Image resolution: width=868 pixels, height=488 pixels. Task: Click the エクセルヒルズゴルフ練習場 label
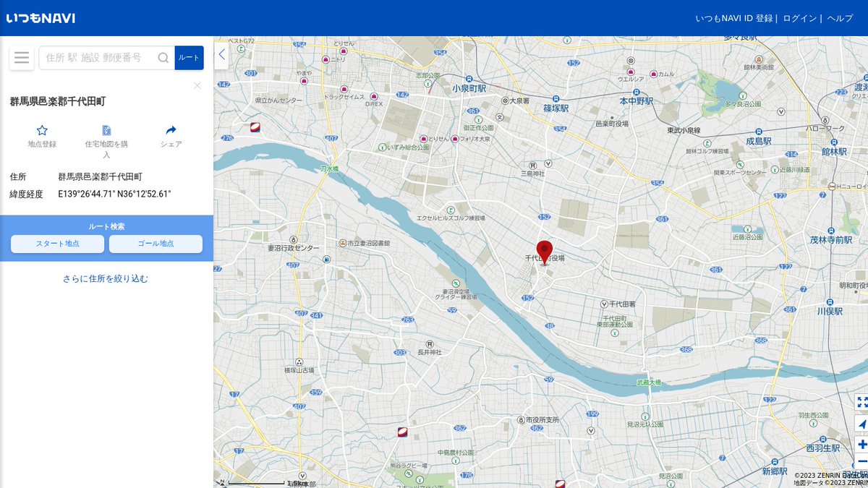[452, 218]
